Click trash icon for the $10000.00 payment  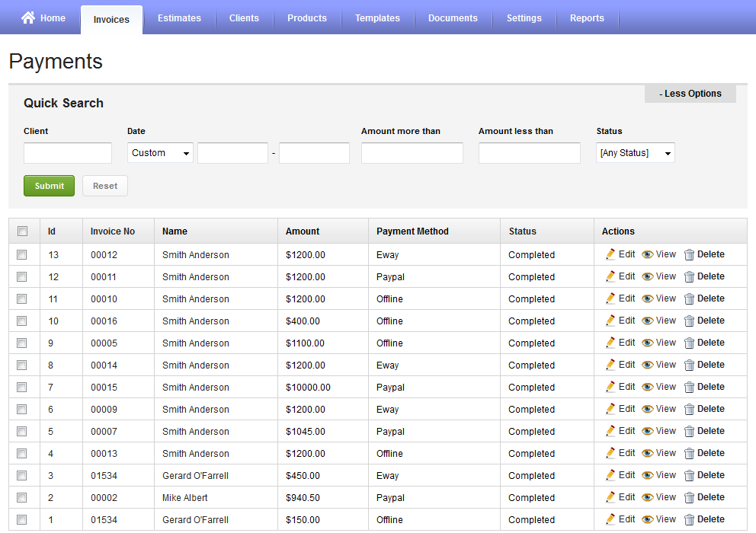click(689, 388)
